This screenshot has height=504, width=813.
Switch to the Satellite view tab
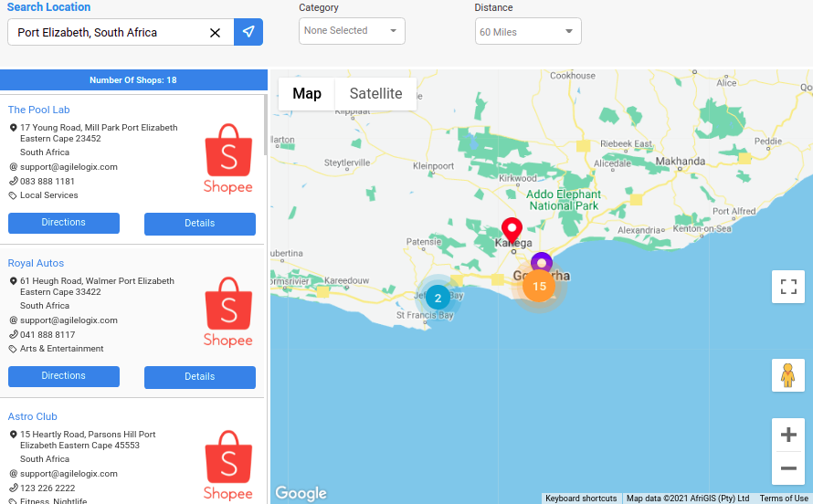(x=376, y=94)
